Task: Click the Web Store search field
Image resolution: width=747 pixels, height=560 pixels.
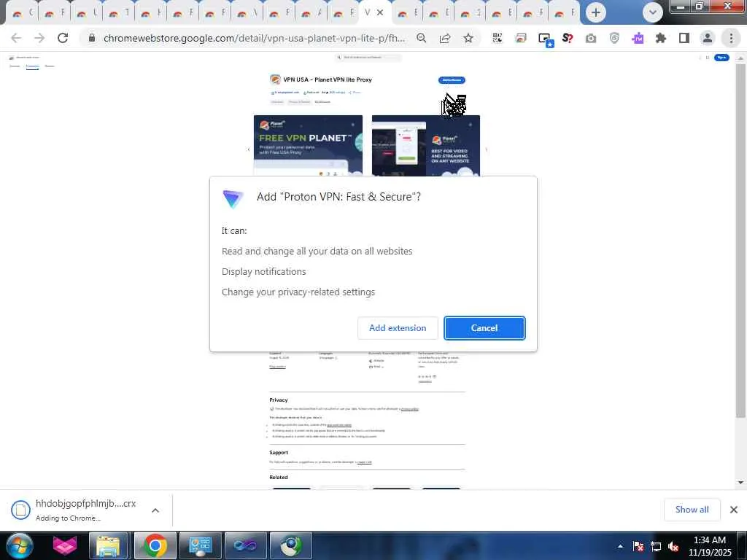Action: click(x=368, y=57)
